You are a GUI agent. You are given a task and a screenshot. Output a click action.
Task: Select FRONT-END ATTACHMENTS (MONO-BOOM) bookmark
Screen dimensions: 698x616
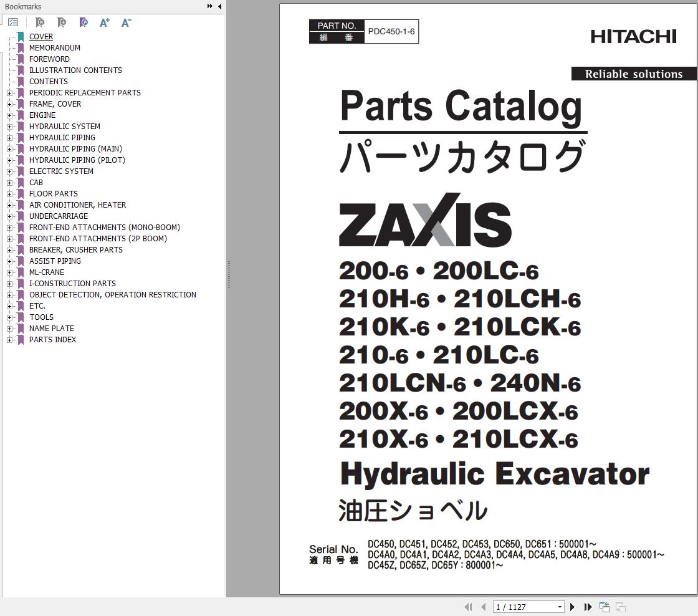tap(105, 227)
